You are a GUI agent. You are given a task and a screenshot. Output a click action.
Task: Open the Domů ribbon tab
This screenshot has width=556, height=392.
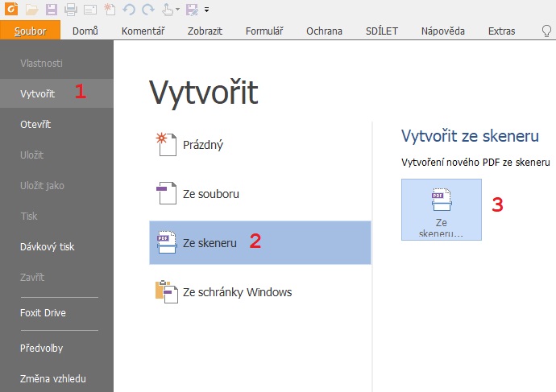[x=85, y=31]
